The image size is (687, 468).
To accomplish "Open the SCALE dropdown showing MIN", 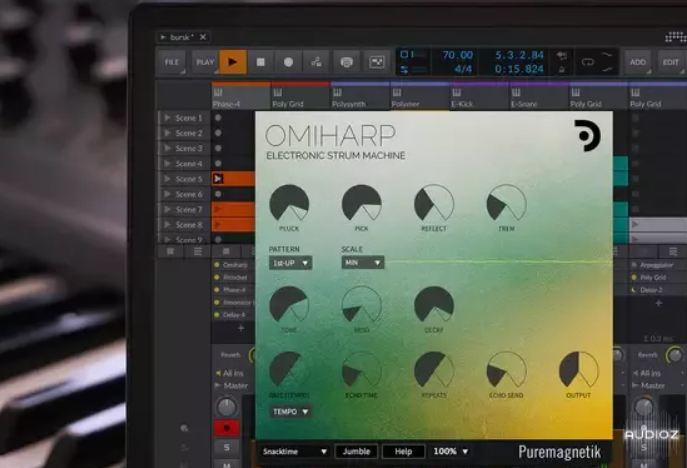I will tap(362, 262).
